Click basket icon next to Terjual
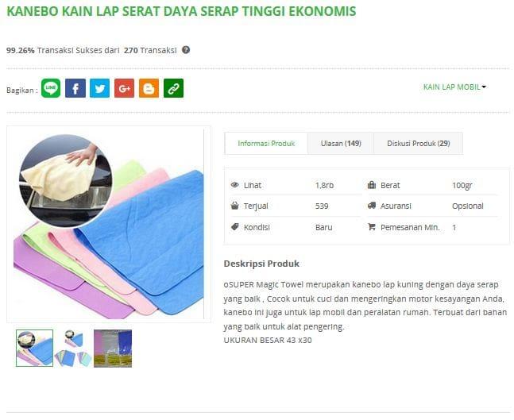This screenshot has height=420, width=514. (x=234, y=206)
